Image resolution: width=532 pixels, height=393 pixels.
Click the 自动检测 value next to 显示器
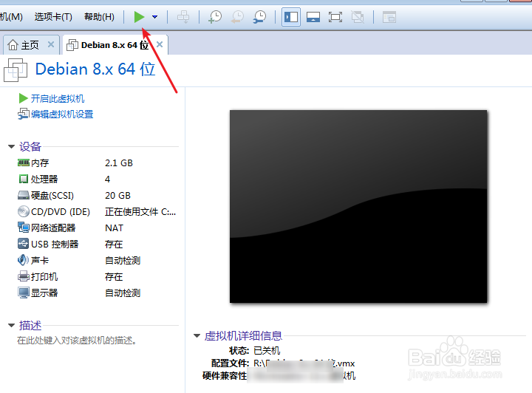(123, 293)
